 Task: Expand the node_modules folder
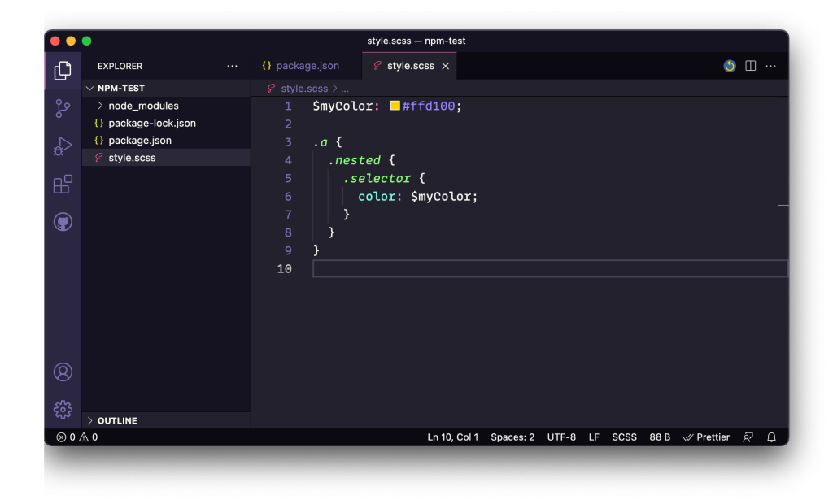click(x=166, y=106)
